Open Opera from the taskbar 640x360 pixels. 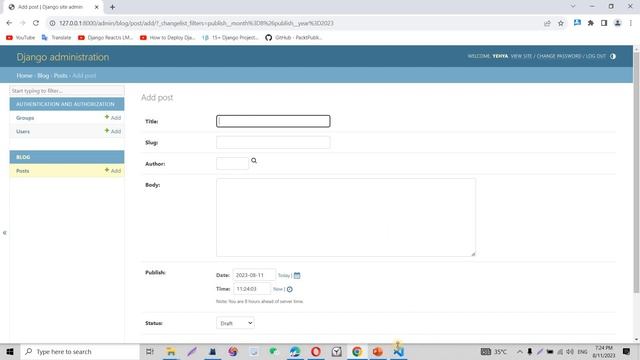tap(316, 352)
